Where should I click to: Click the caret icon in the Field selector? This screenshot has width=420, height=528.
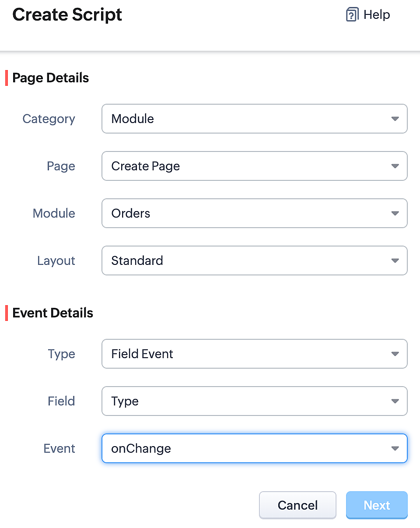[x=395, y=401]
